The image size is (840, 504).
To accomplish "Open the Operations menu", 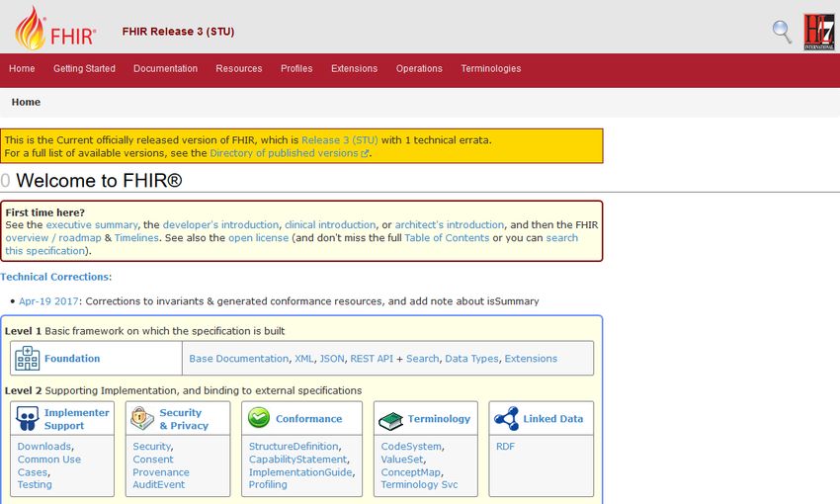I will pyautogui.click(x=419, y=68).
